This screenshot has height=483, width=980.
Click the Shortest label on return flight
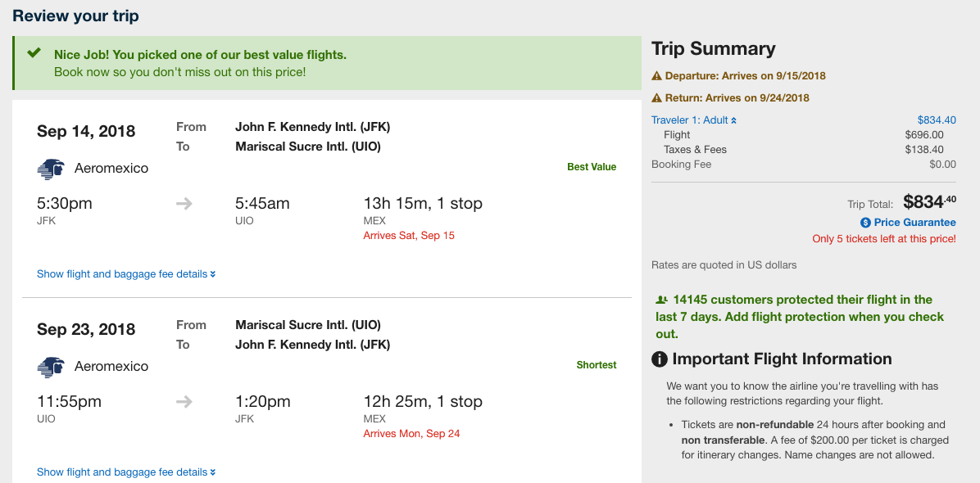597,365
